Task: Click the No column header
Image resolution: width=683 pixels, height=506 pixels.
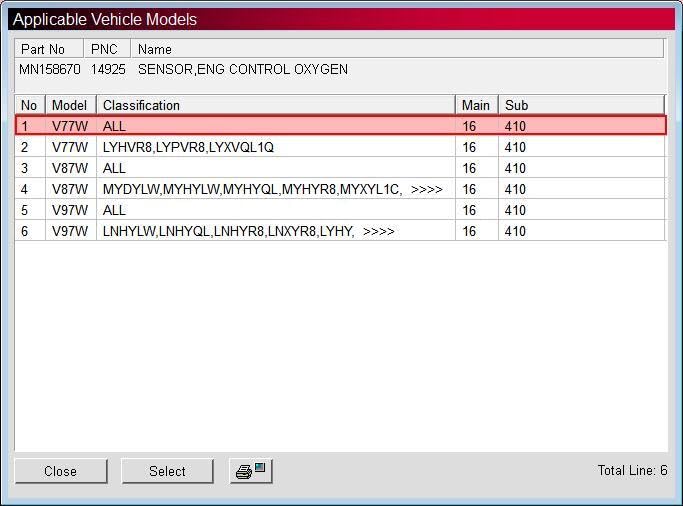Action: tap(30, 105)
